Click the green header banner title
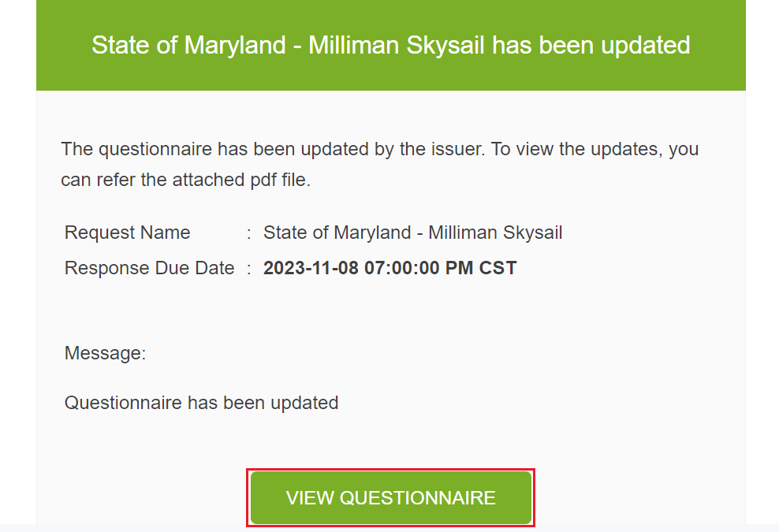 390,45
